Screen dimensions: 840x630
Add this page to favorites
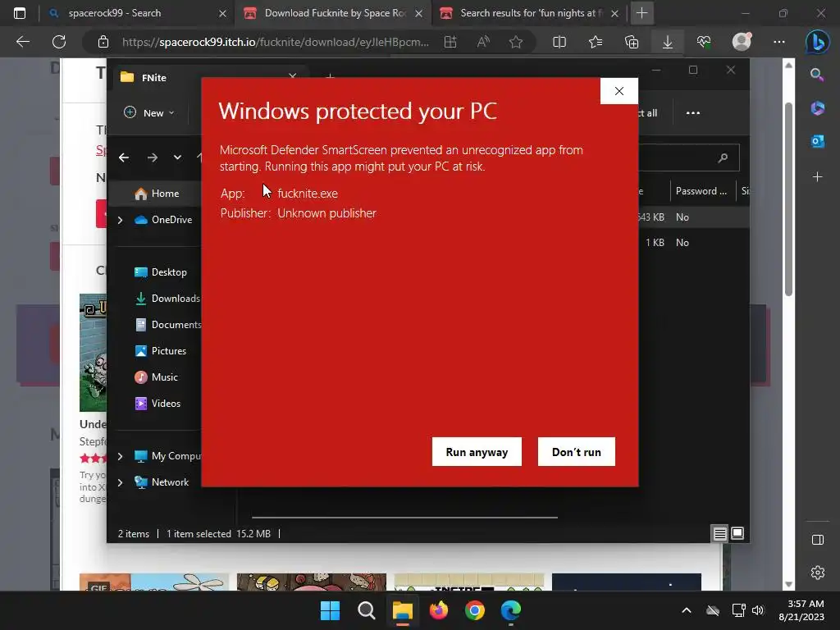pos(516,42)
